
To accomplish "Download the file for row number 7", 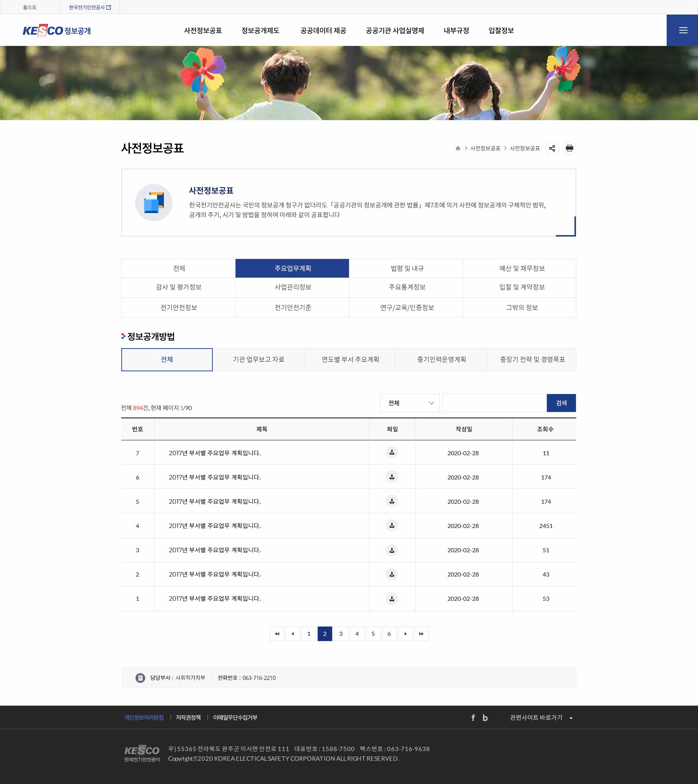I will click(392, 452).
